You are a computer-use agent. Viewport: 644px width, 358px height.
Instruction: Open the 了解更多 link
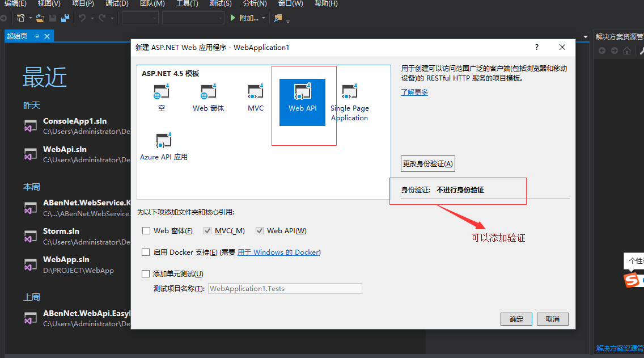click(414, 92)
